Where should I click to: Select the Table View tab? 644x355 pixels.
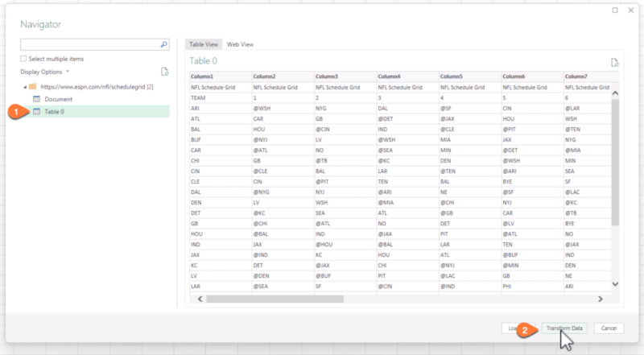tap(203, 44)
